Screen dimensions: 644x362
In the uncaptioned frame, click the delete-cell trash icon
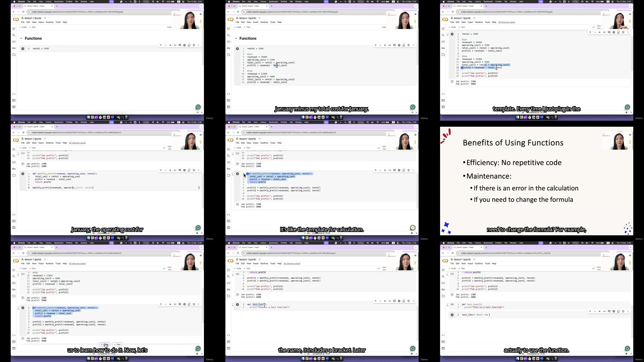pyautogui.click(x=194, y=45)
